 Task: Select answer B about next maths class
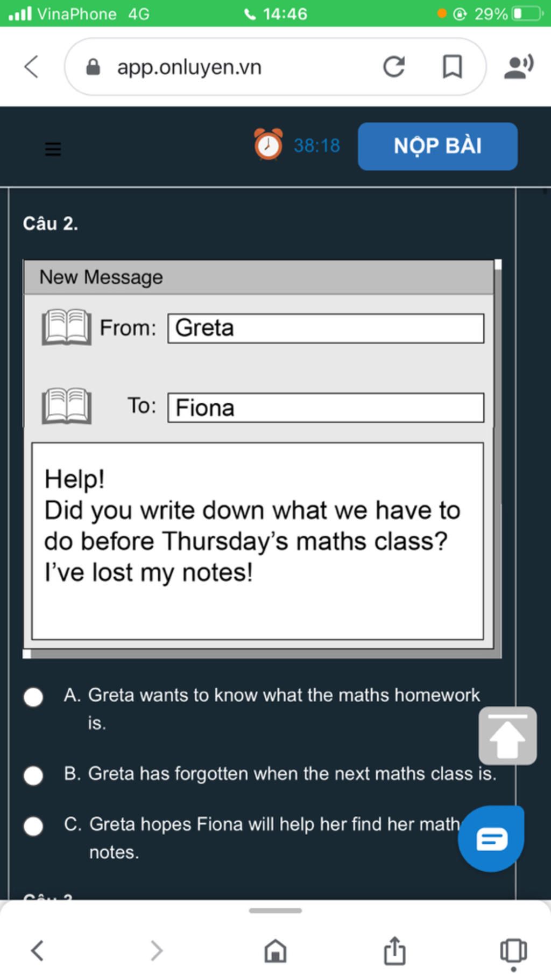[33, 775]
